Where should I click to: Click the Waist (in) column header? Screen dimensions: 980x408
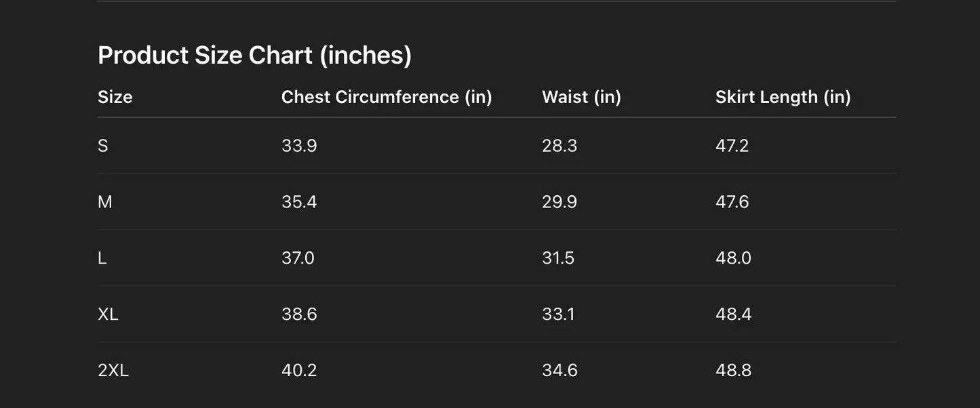(x=581, y=97)
